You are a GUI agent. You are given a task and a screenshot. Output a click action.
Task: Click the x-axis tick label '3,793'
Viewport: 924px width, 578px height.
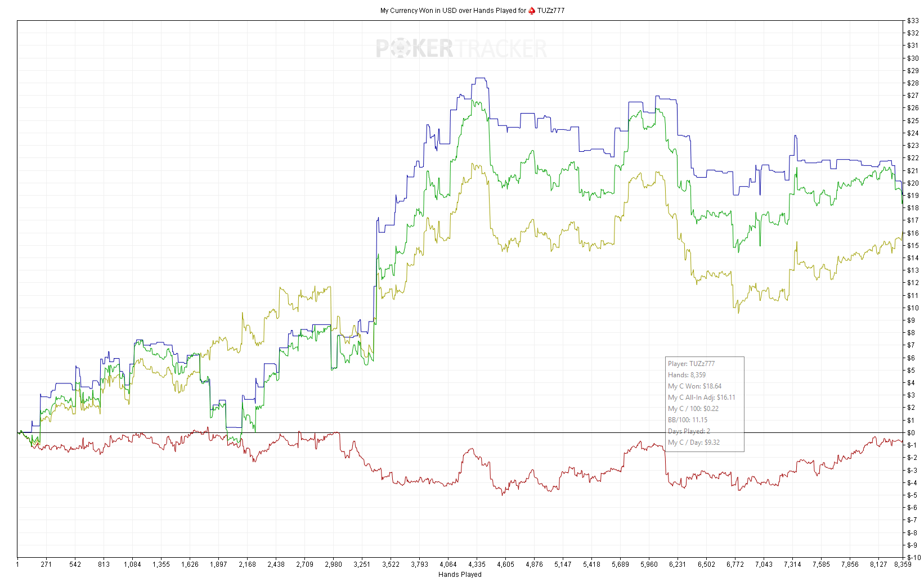tap(419, 565)
